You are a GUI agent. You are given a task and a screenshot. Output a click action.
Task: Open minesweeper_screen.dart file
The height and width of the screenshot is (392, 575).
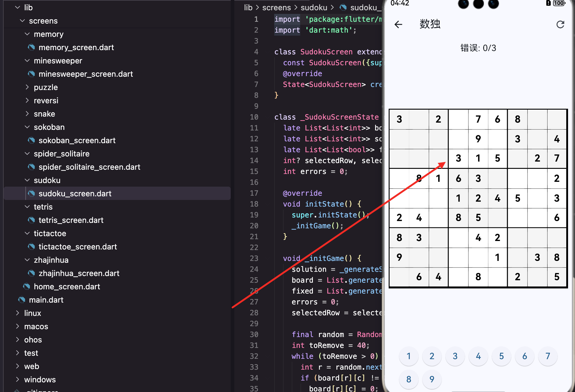click(x=86, y=74)
